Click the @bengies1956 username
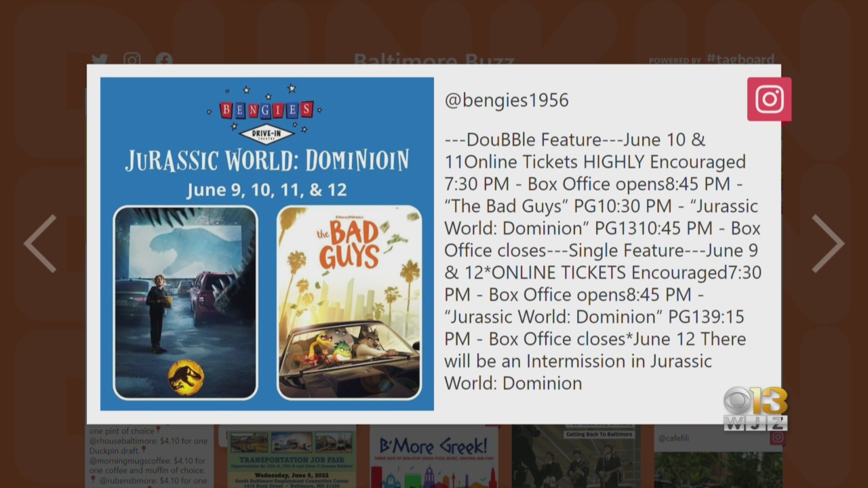 point(507,100)
